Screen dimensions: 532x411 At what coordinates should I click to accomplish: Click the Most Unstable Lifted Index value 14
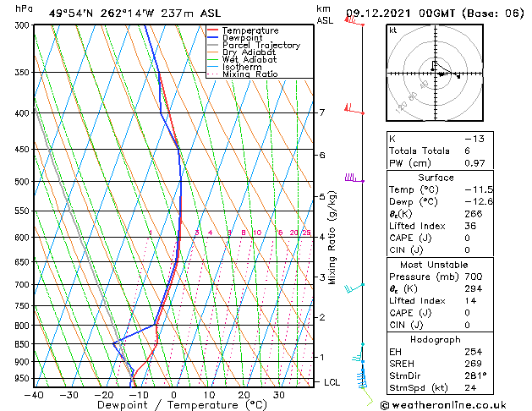(470, 301)
